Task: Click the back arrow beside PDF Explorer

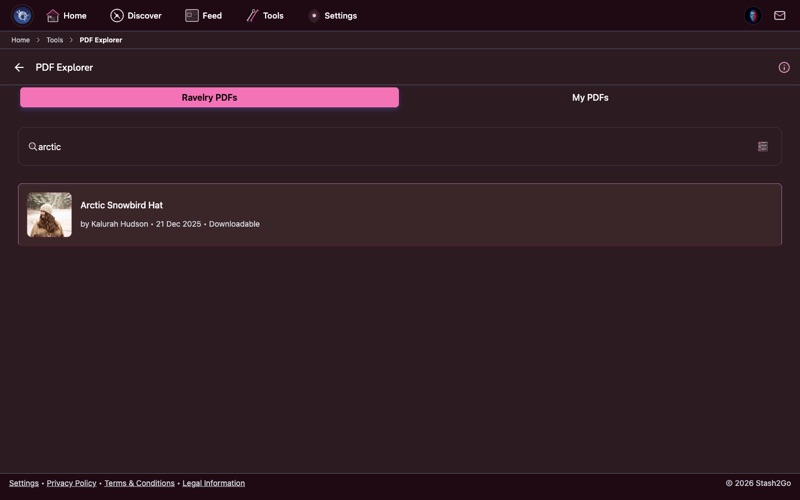Action: (x=19, y=68)
